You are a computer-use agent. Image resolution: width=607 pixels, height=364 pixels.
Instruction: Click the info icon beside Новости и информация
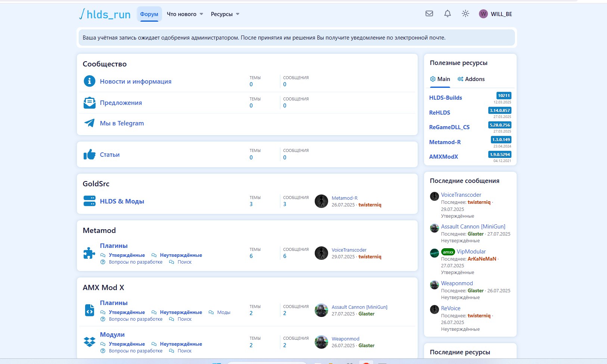point(90,81)
